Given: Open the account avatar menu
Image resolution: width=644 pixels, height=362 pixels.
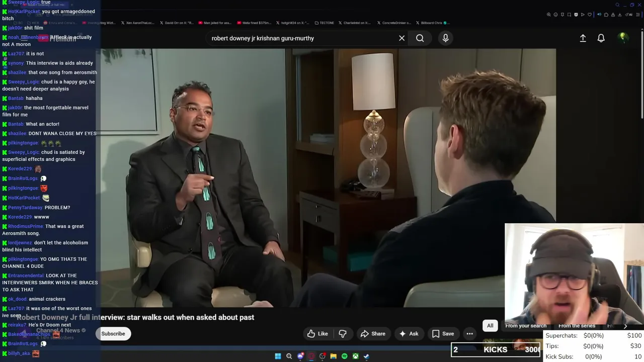Looking at the screenshot, I should 623,38.
